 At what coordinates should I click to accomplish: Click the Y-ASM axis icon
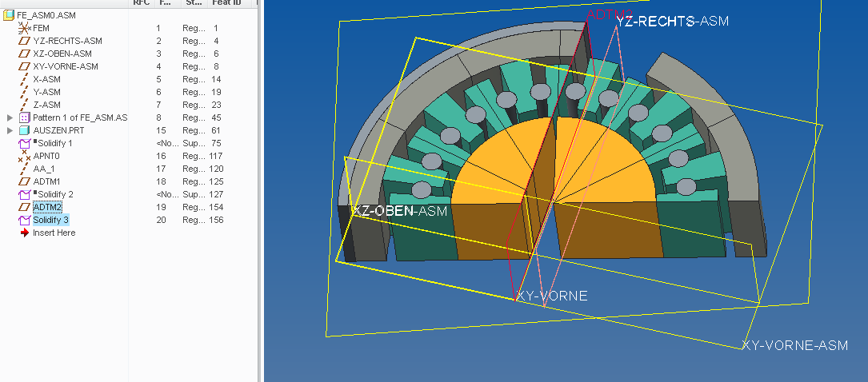(x=24, y=92)
